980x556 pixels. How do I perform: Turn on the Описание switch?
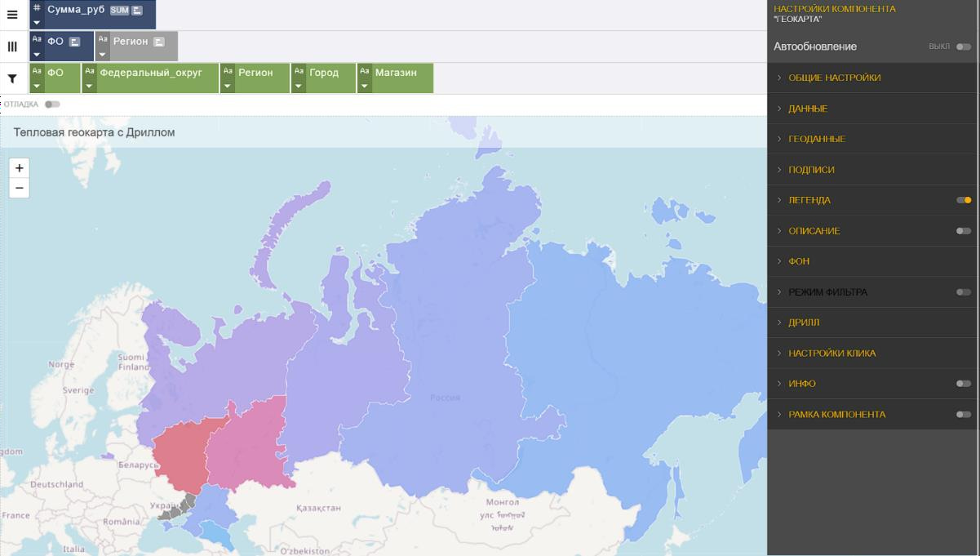point(964,231)
